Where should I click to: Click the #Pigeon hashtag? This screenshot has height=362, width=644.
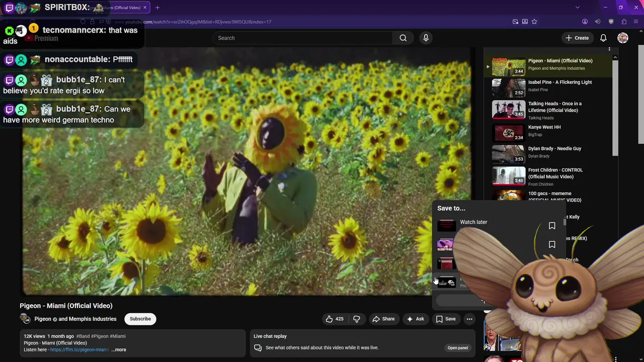tap(100, 336)
